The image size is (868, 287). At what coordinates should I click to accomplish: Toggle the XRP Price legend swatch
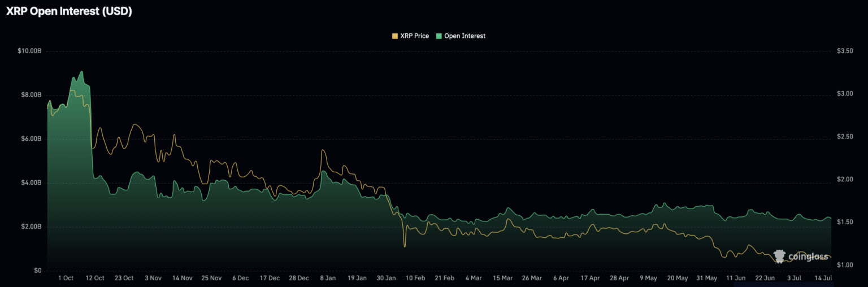tap(394, 36)
